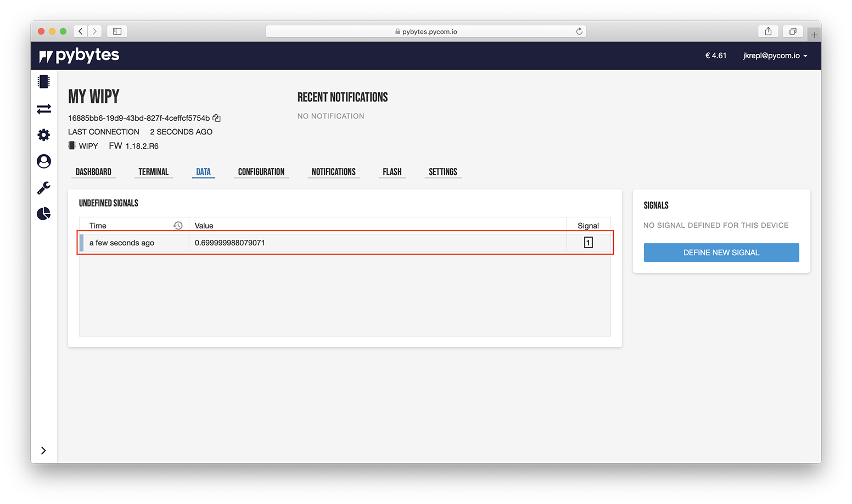Open the Notifications tab
This screenshot has width=852, height=504.
(x=334, y=172)
